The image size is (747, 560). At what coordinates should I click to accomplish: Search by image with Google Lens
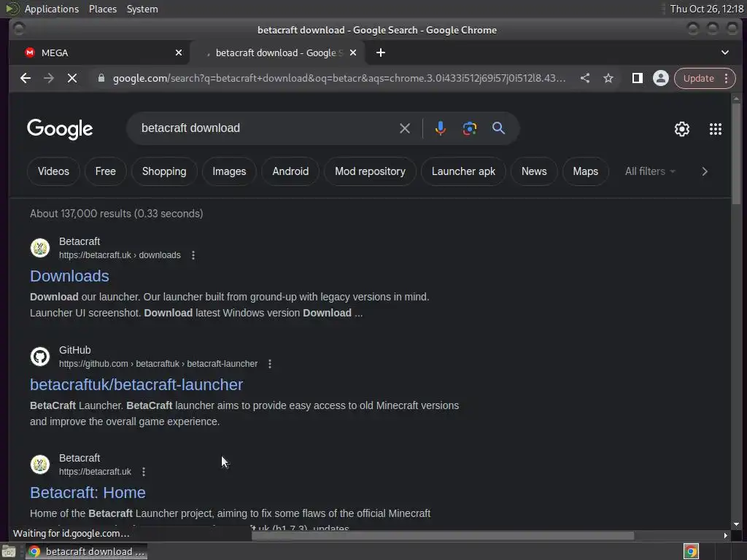(469, 128)
